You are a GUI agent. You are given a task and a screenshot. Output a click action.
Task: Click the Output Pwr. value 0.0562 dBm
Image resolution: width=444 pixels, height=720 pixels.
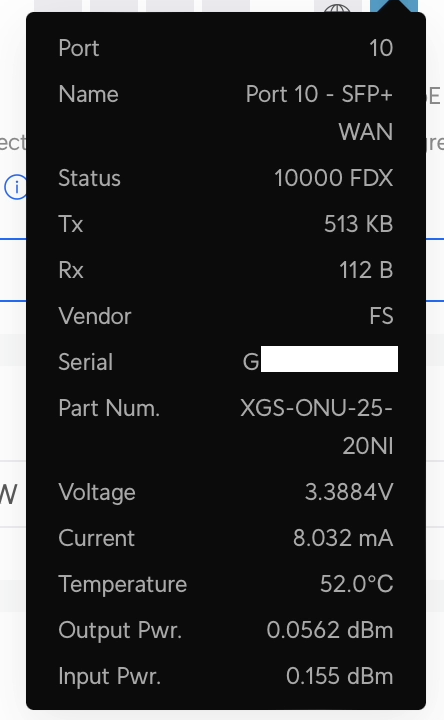[330, 630]
